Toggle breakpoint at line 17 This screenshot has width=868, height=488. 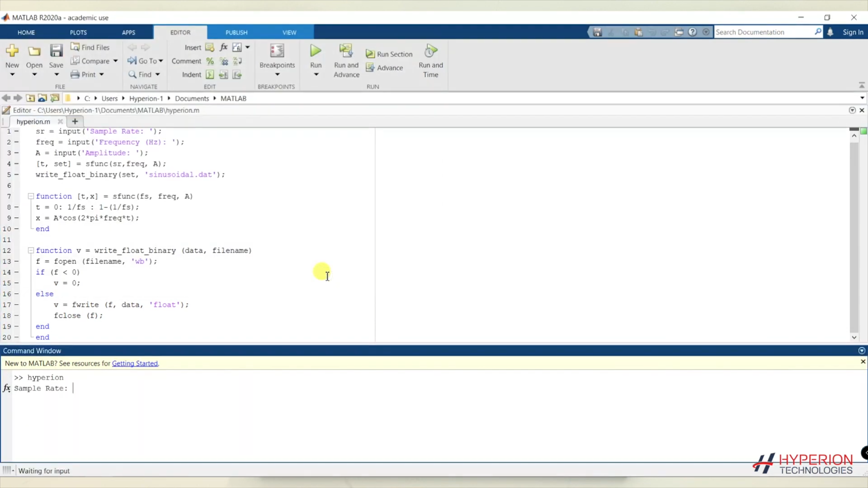point(16,304)
